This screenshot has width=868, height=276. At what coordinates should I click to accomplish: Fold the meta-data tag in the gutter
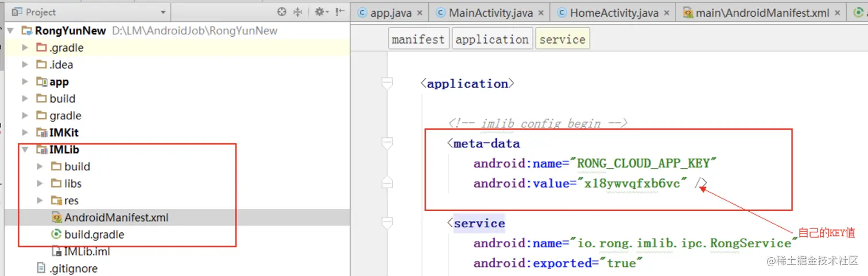[387, 143]
